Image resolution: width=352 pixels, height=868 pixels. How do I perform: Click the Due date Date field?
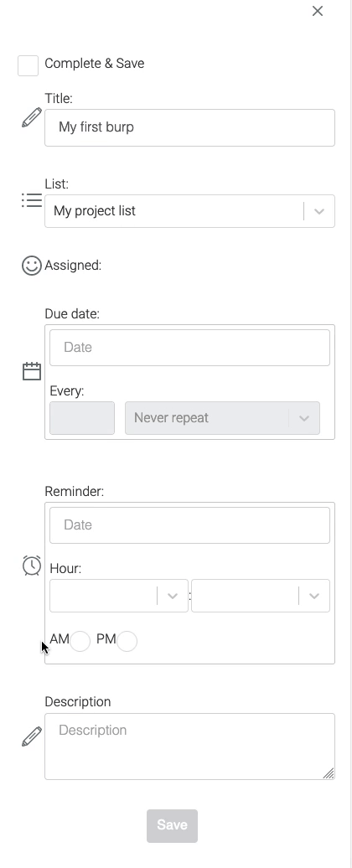click(190, 348)
